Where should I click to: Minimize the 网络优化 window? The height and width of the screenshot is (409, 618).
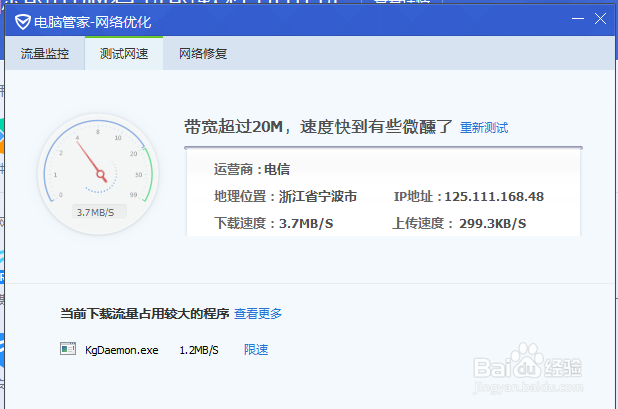pyautogui.click(x=578, y=19)
